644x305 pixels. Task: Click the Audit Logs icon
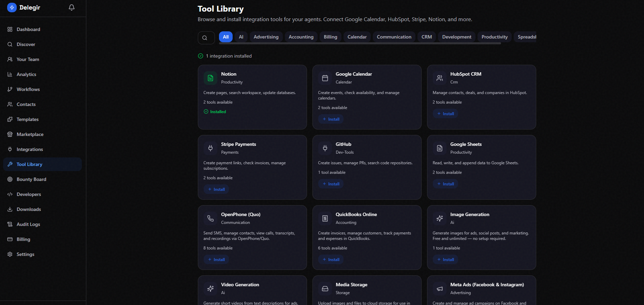tap(10, 224)
